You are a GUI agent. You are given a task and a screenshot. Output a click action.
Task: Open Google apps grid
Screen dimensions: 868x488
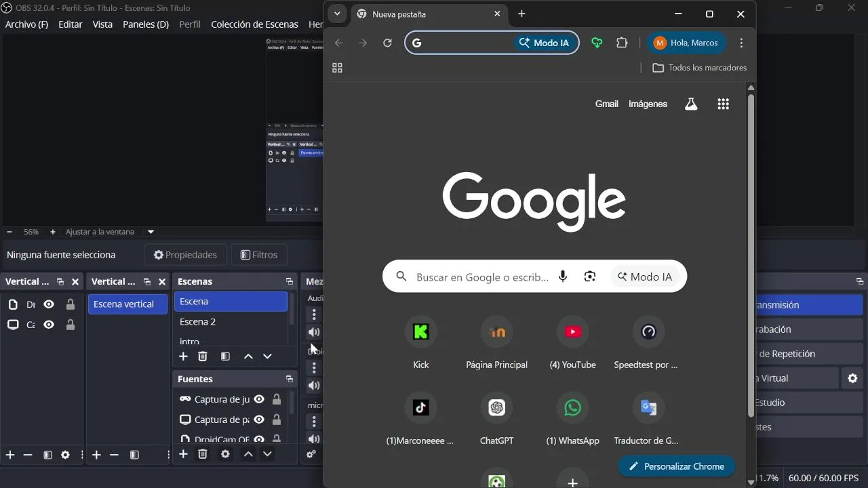723,104
